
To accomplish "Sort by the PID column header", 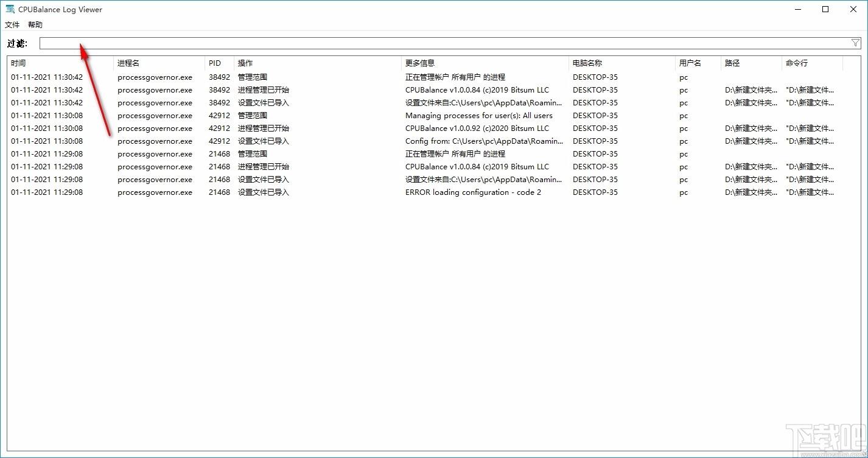I will point(220,63).
